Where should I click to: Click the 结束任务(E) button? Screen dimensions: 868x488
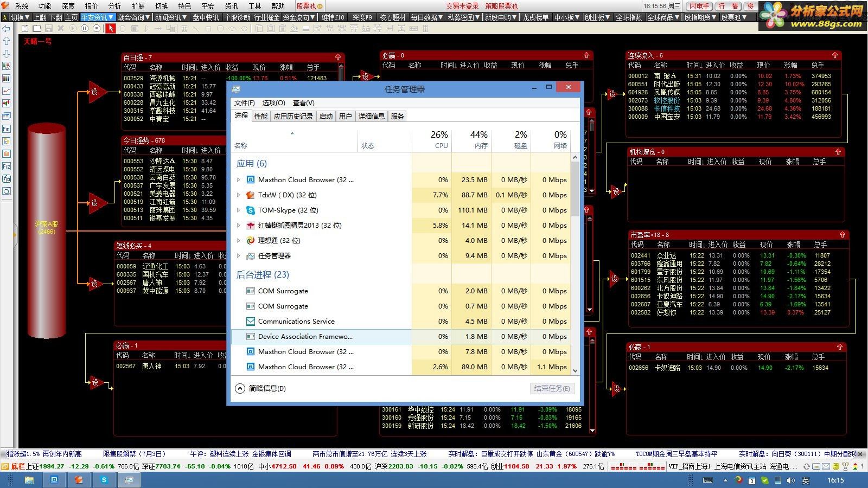552,388
